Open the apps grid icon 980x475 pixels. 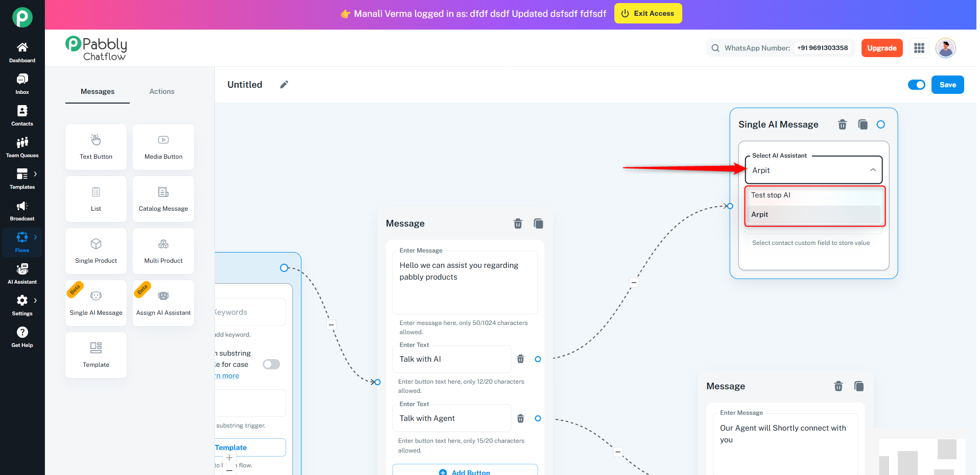919,48
